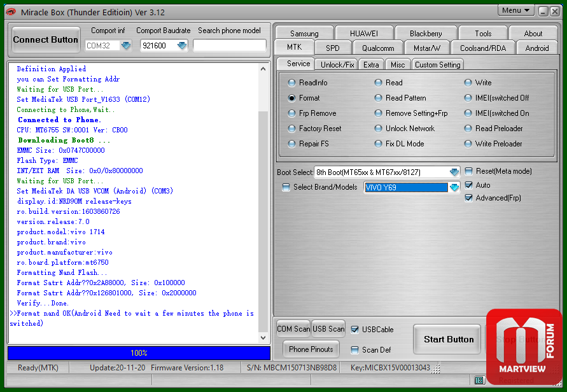Switch to the HUAWEI tab
567x392 pixels.
(364, 33)
